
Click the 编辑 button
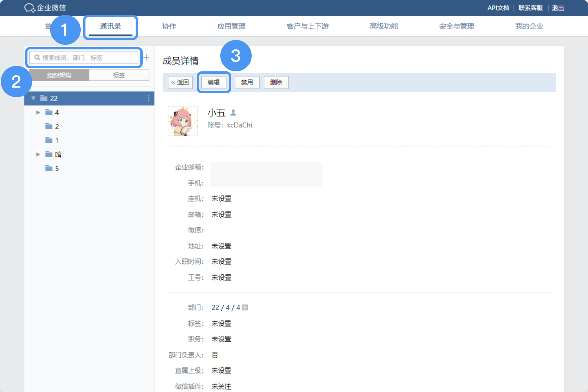click(214, 82)
